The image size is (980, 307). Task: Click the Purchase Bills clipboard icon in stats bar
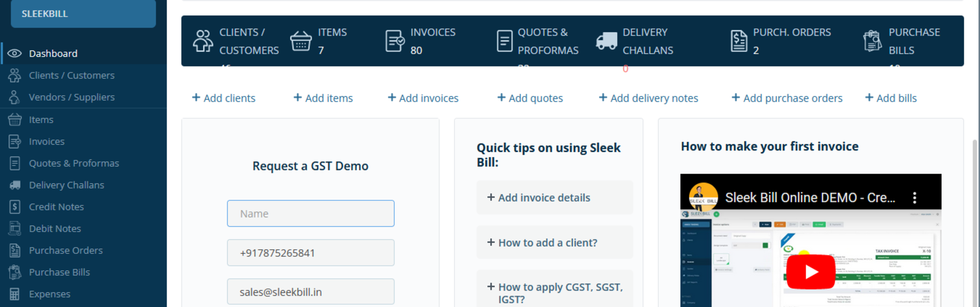pos(872,41)
